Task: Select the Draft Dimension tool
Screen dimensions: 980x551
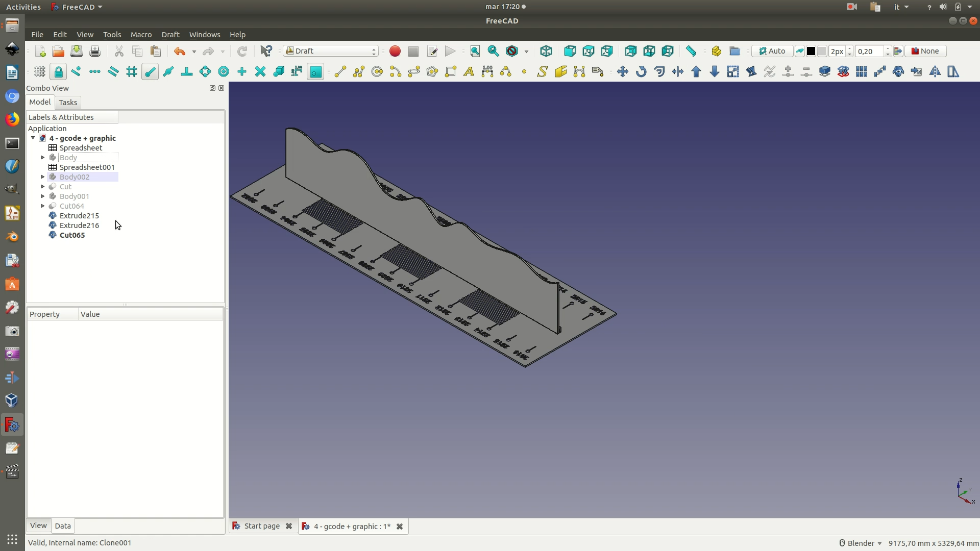Action: pyautogui.click(x=487, y=71)
